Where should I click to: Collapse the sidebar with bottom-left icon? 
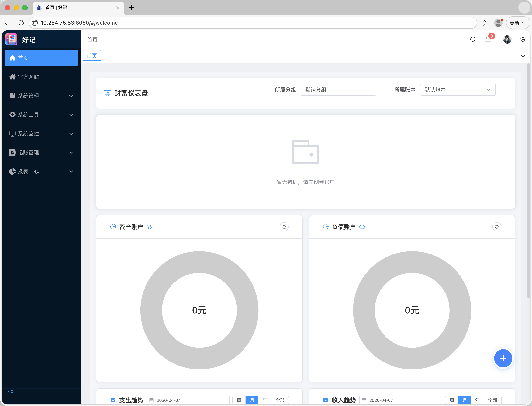tap(11, 392)
